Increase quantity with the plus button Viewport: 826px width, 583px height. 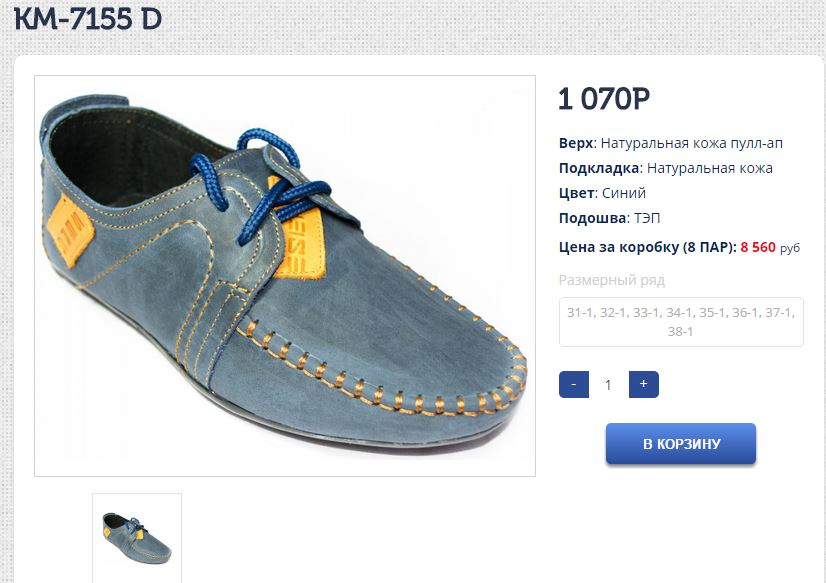pyautogui.click(x=643, y=384)
